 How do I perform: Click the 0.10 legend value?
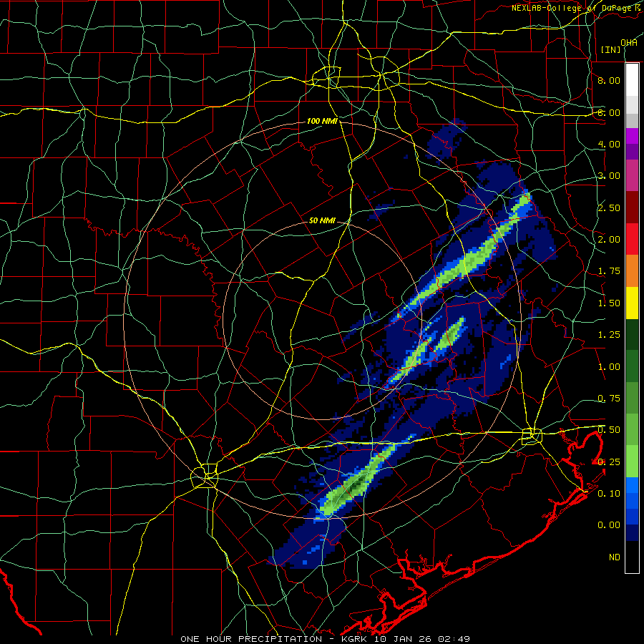[x=609, y=494]
